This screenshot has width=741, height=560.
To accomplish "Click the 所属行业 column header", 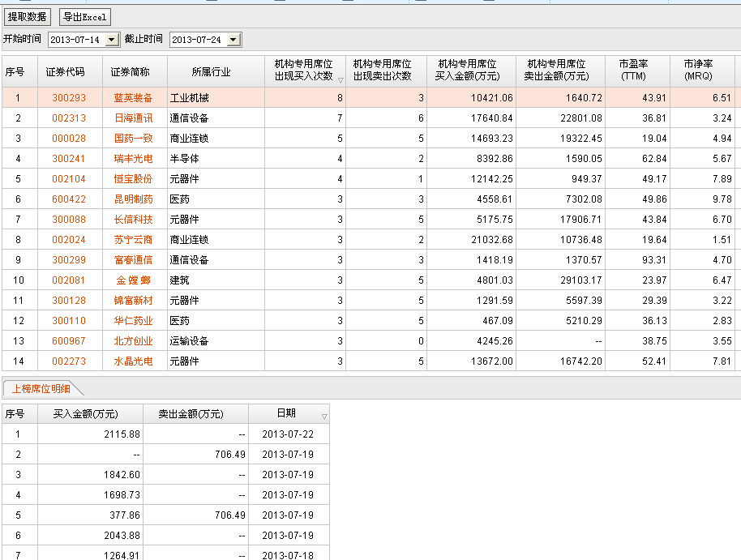I will [211, 71].
